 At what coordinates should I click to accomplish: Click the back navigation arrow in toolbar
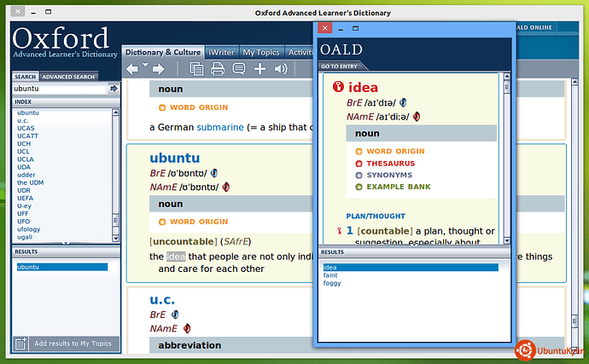coord(132,68)
